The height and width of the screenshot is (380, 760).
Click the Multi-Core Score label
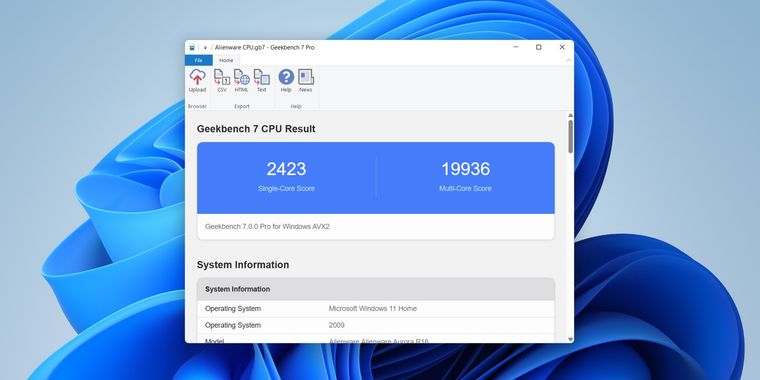pyautogui.click(x=465, y=189)
